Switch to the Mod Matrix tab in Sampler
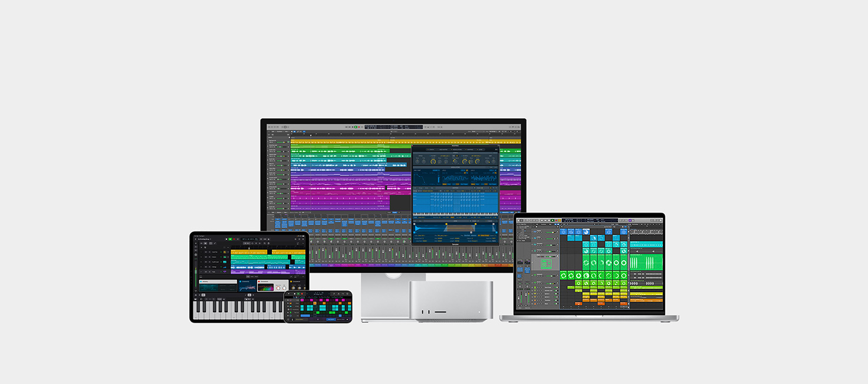This screenshot has height=384, width=868. point(443,150)
